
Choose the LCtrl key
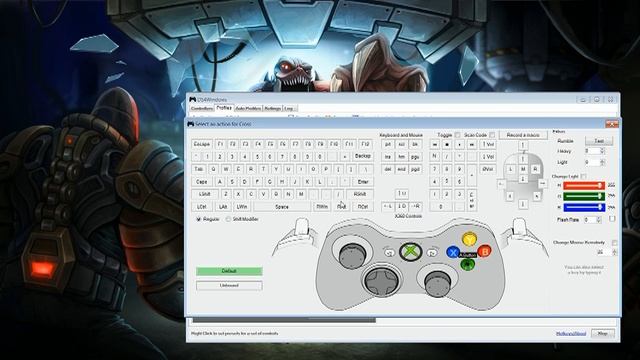pos(202,207)
